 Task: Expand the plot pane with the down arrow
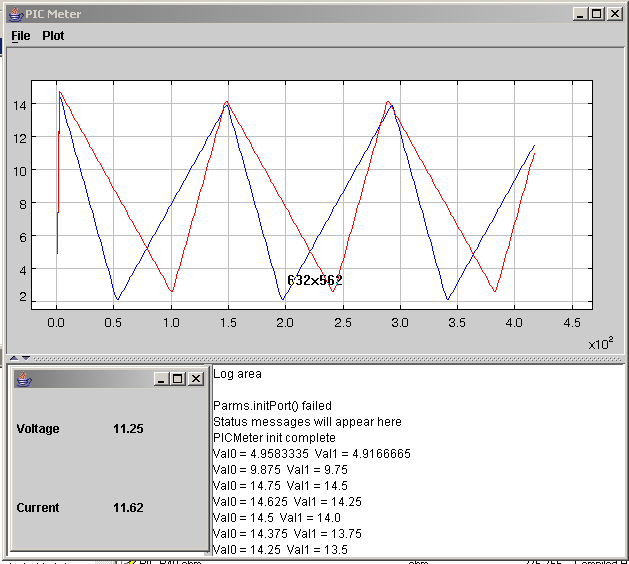[x=25, y=358]
